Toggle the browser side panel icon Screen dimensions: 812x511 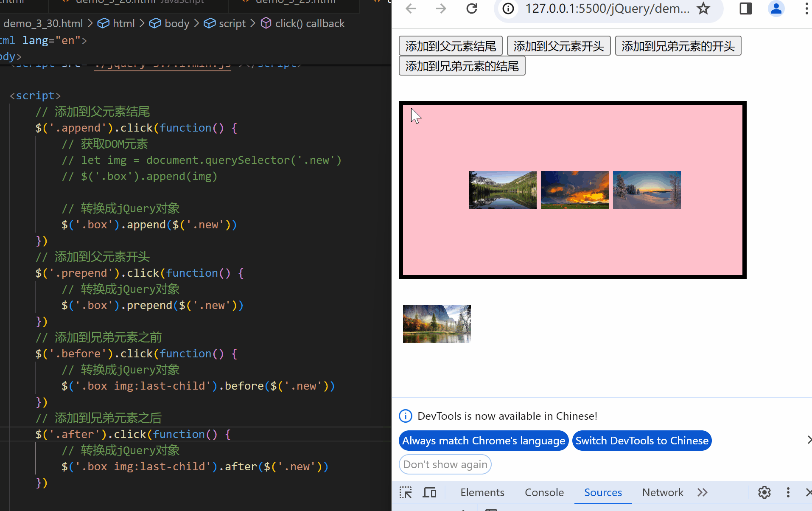745,8
